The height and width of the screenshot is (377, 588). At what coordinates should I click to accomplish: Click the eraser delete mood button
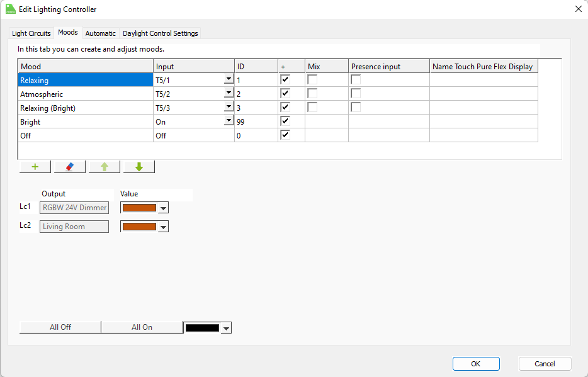pos(70,167)
